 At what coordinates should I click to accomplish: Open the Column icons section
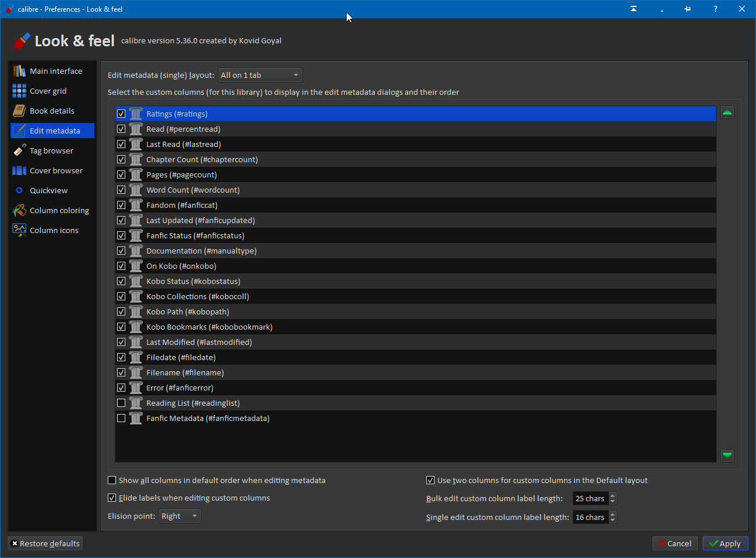pyautogui.click(x=52, y=230)
